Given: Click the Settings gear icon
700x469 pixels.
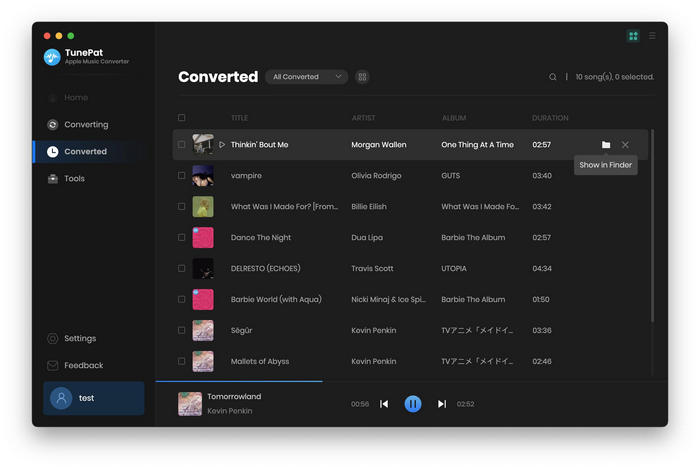Looking at the screenshot, I should (x=53, y=338).
